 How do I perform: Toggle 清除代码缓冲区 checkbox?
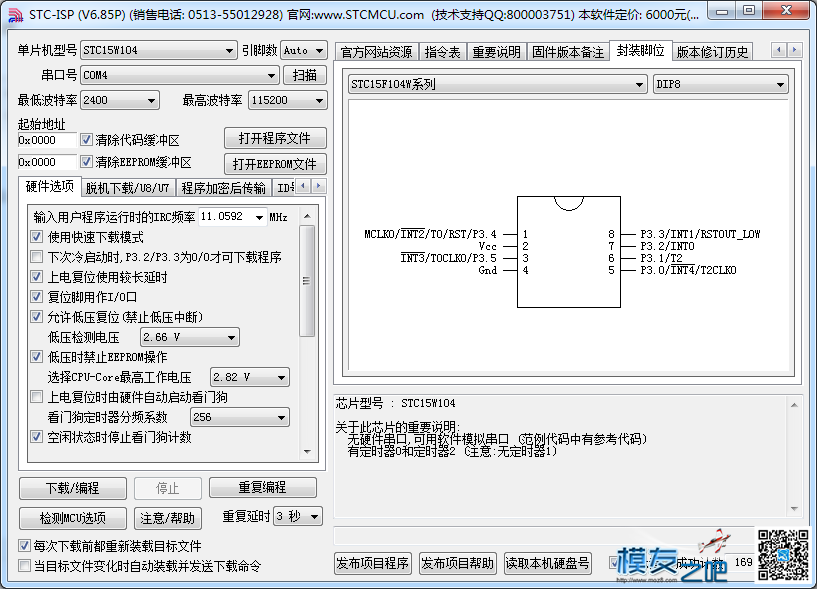tap(86, 140)
